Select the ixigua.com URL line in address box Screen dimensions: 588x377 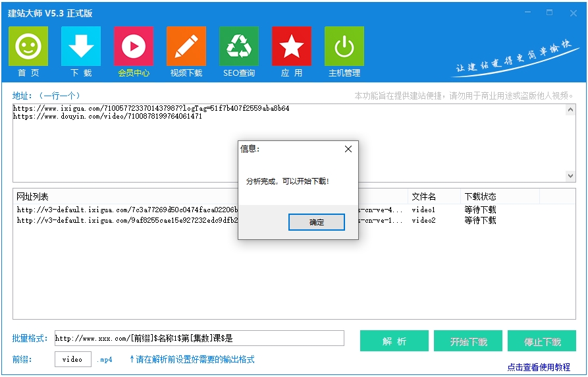(x=151, y=108)
